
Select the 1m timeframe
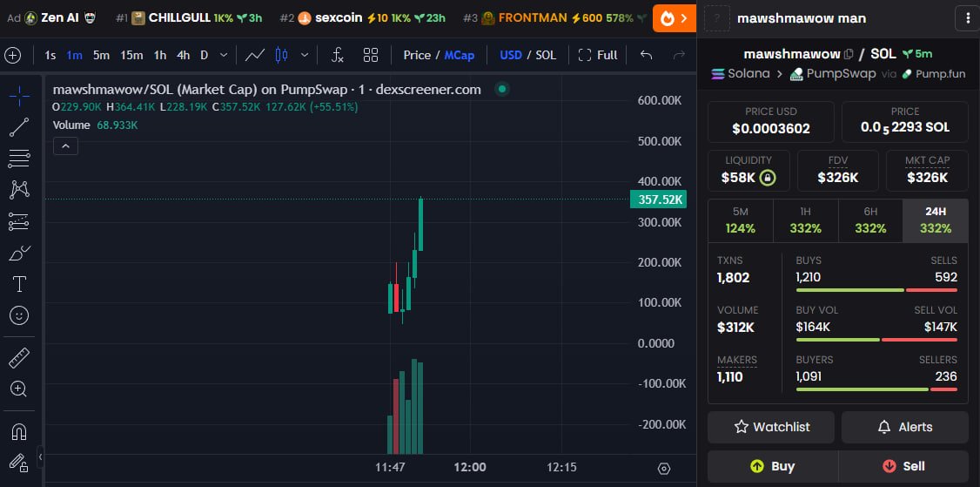coord(74,55)
